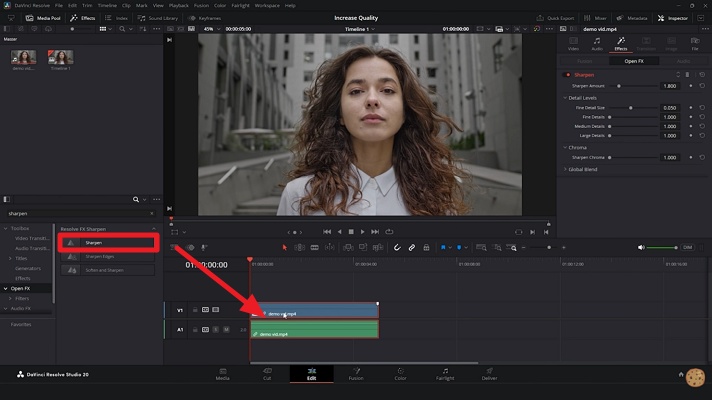The height and width of the screenshot is (400, 712).
Task: Open the flag color dropdown arrow
Action: pos(450,248)
